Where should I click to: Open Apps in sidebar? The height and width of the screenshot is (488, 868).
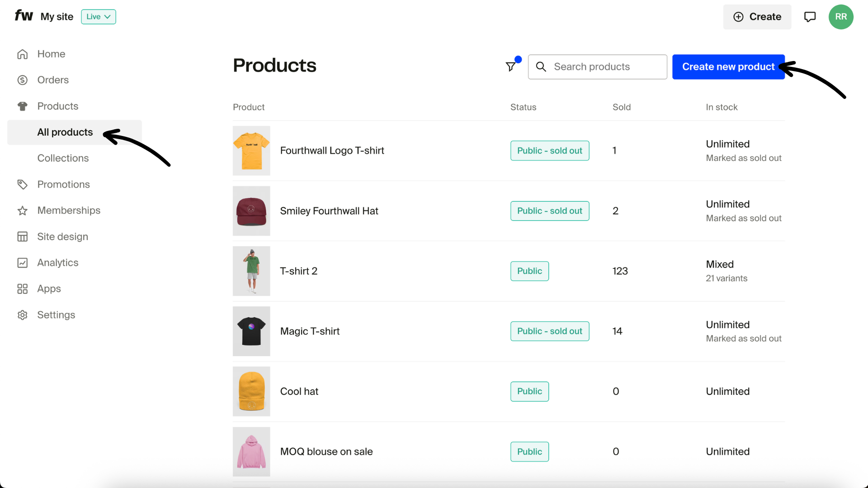[49, 289]
